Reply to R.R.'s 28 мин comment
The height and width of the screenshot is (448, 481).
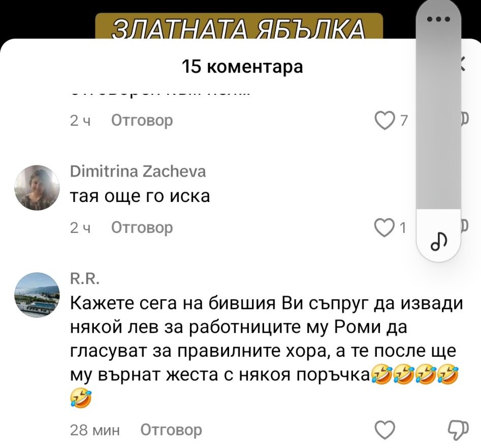[171, 430]
